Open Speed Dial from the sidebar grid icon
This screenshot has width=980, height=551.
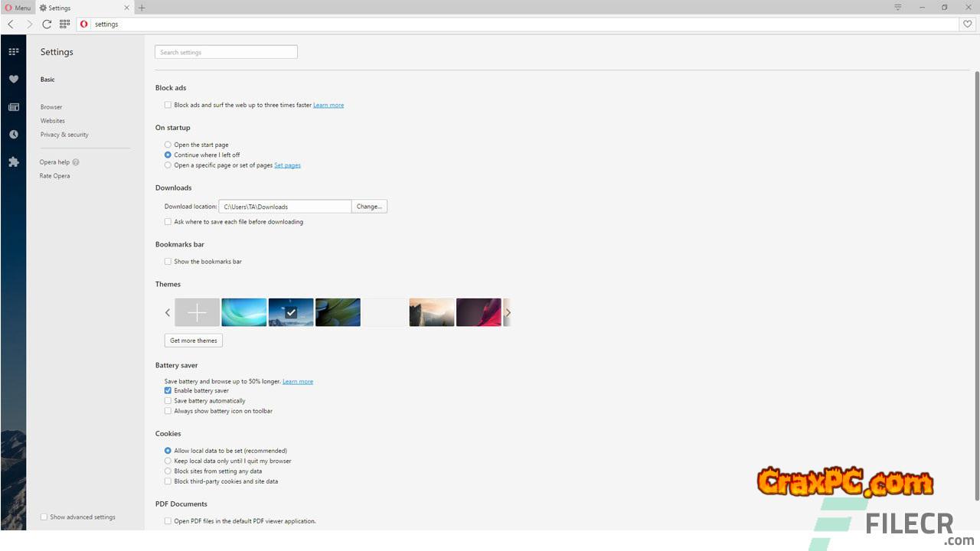coord(13,51)
